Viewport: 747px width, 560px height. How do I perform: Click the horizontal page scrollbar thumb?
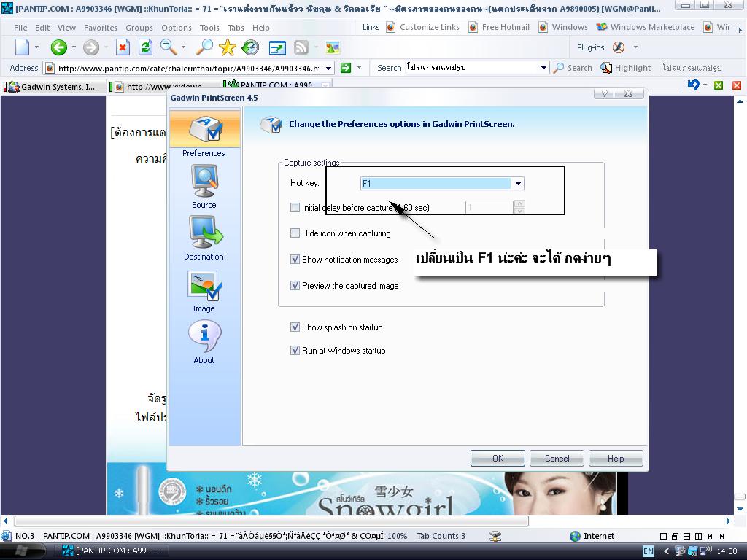(271, 521)
